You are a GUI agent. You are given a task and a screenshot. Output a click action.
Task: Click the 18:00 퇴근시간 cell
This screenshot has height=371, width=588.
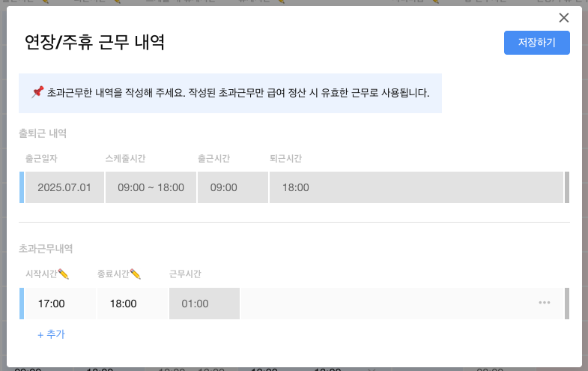click(x=416, y=187)
